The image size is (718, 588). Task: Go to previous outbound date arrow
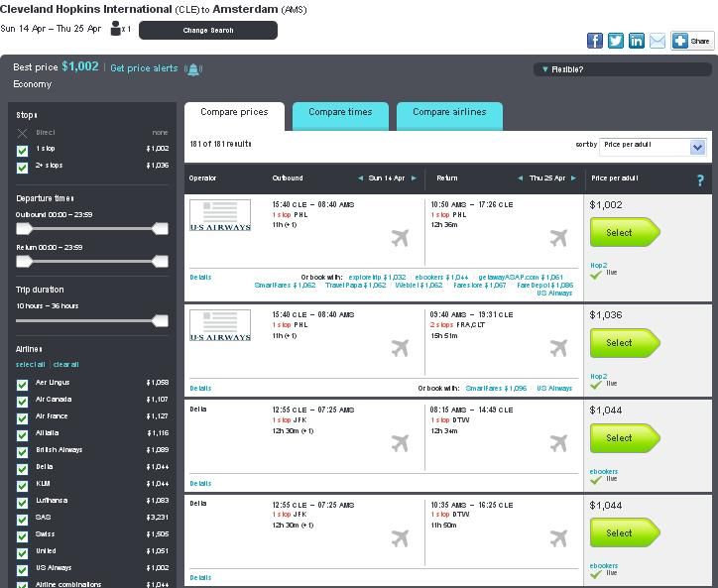[x=361, y=178]
